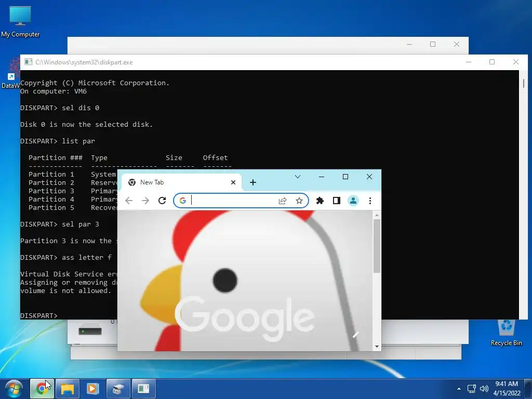This screenshot has width=532, height=399.
Task: Click the Show Desktop strip on the taskbar
Action: pyautogui.click(x=528, y=389)
